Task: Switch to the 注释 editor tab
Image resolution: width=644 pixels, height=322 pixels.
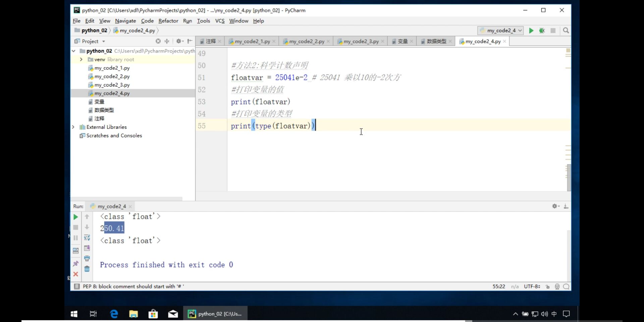Action: click(211, 41)
